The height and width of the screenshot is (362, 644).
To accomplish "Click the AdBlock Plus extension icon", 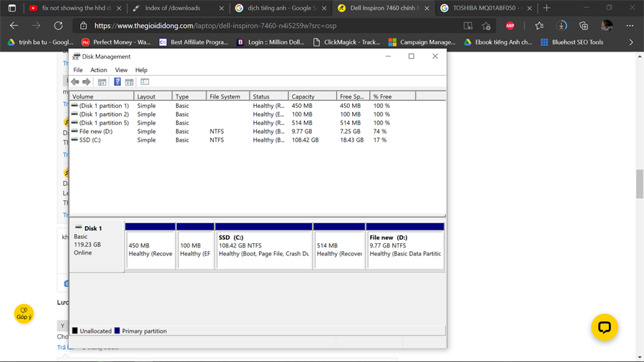I will pyautogui.click(x=510, y=26).
